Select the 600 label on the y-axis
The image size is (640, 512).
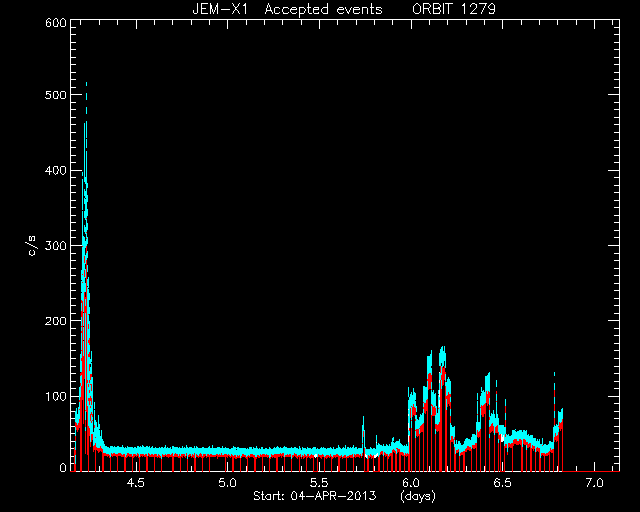coord(56,23)
